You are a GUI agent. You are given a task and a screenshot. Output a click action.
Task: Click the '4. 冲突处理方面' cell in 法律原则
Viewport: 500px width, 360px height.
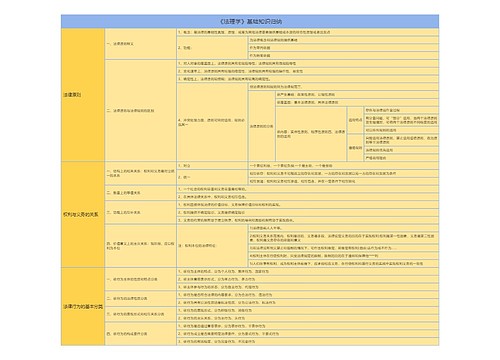tap(212, 122)
